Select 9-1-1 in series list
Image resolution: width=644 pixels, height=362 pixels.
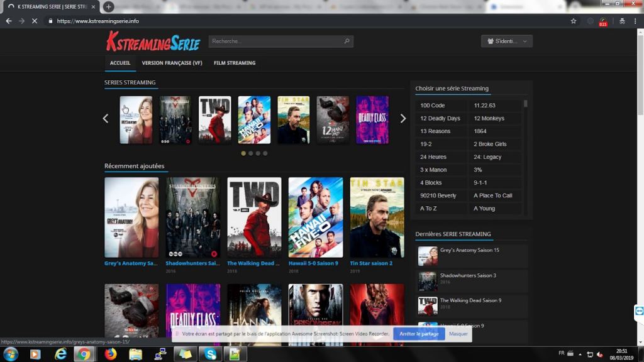point(480,183)
